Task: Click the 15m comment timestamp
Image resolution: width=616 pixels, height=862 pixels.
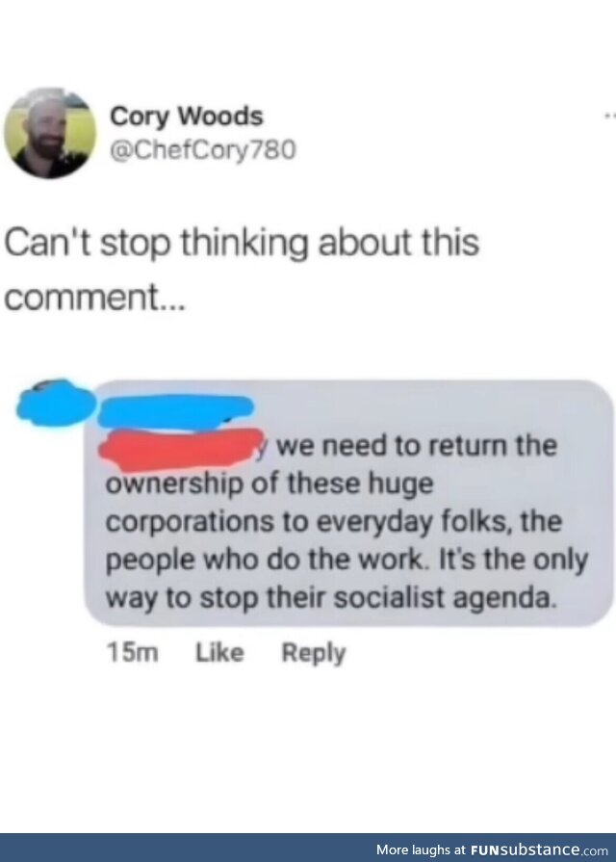Action: coord(133,653)
